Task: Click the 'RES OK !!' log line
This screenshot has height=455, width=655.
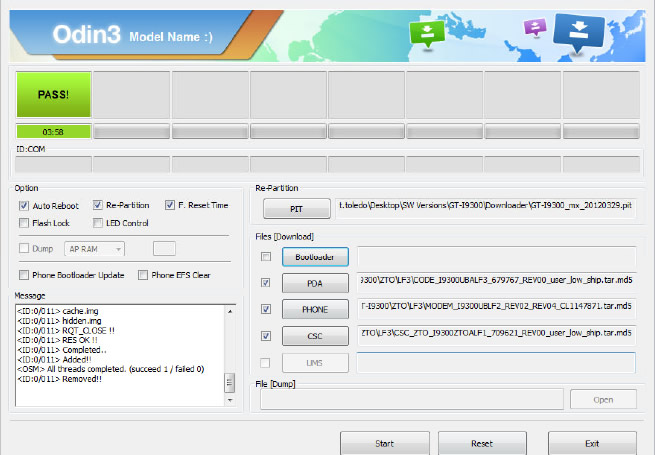Action: (x=57, y=340)
